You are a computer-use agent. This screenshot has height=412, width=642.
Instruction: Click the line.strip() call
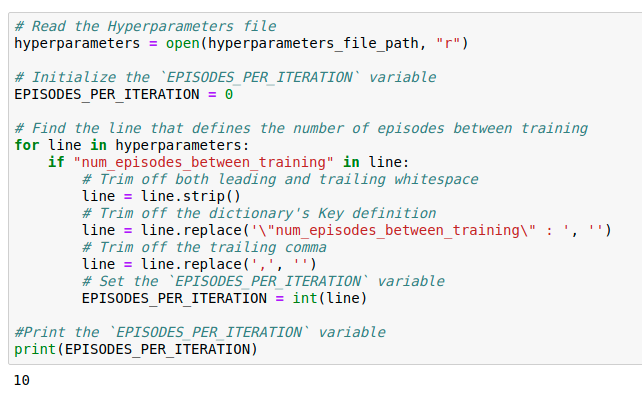[191, 197]
